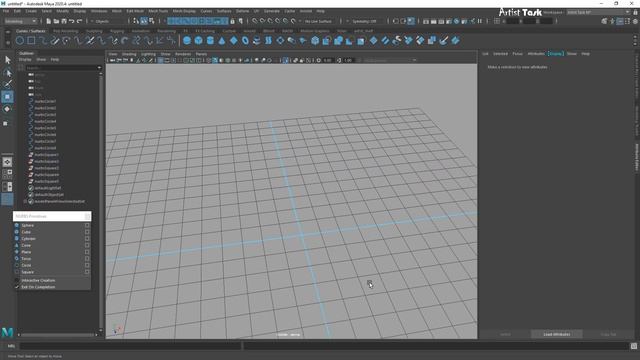This screenshot has height=360, width=640.
Task: Toggle Snap to Grids in status line
Action: coord(255,21)
